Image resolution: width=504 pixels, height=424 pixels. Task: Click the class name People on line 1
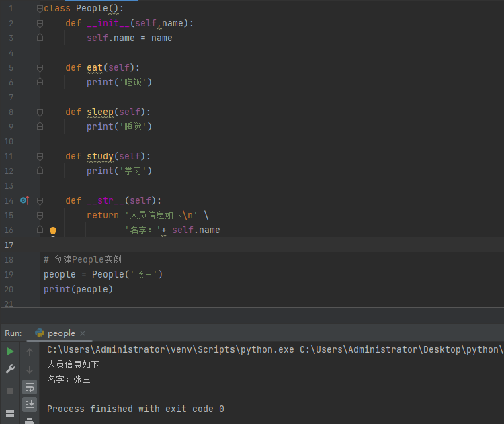point(91,8)
